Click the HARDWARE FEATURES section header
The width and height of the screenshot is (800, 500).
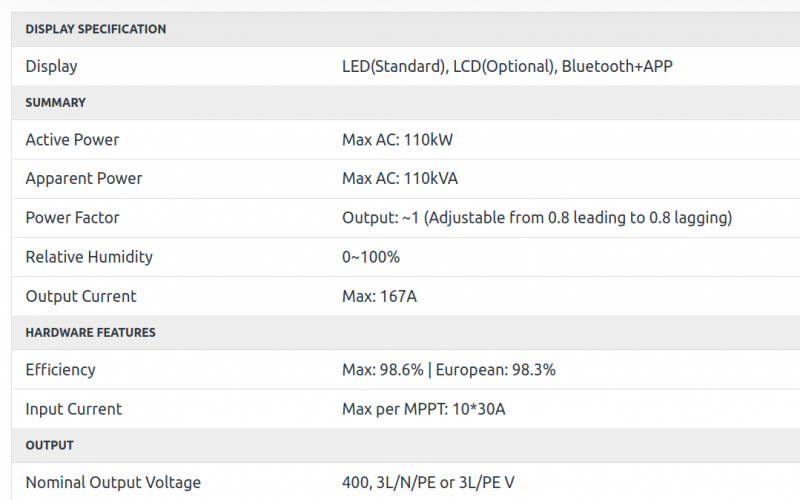pyautogui.click(x=90, y=333)
